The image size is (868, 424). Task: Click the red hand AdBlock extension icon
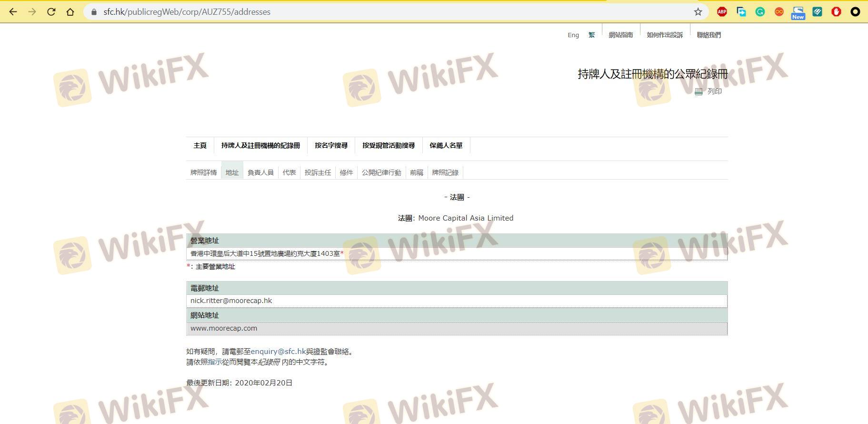point(836,12)
